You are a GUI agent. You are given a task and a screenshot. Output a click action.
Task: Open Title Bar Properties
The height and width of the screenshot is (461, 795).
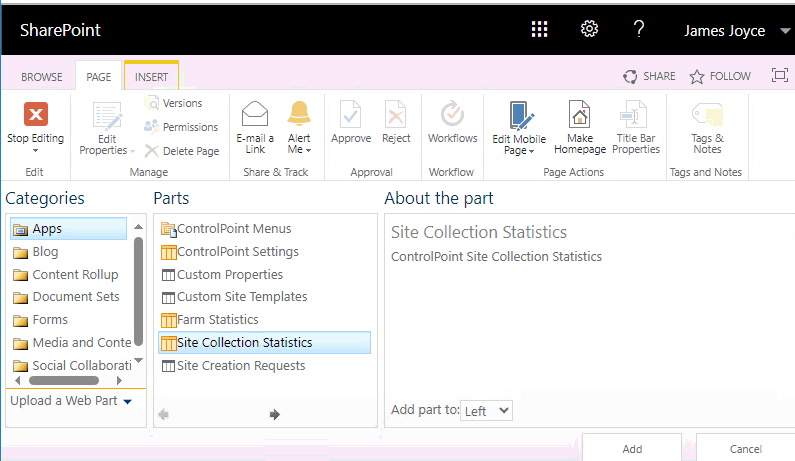pyautogui.click(x=637, y=114)
